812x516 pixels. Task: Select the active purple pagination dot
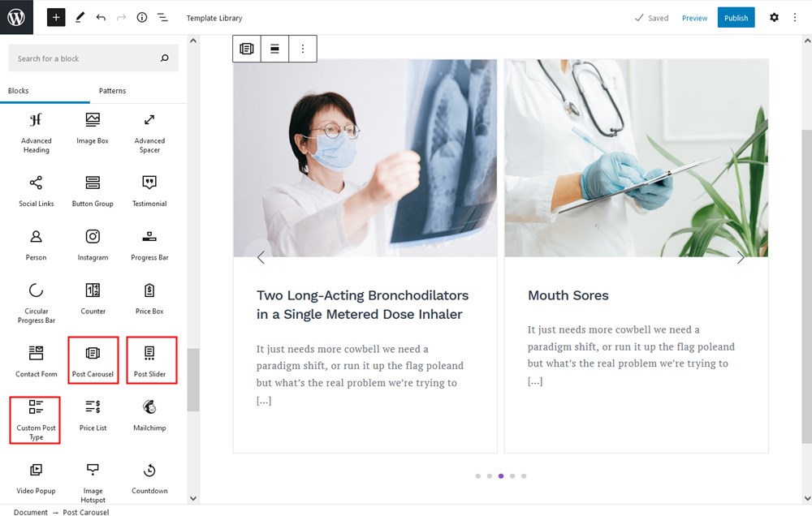[501, 476]
